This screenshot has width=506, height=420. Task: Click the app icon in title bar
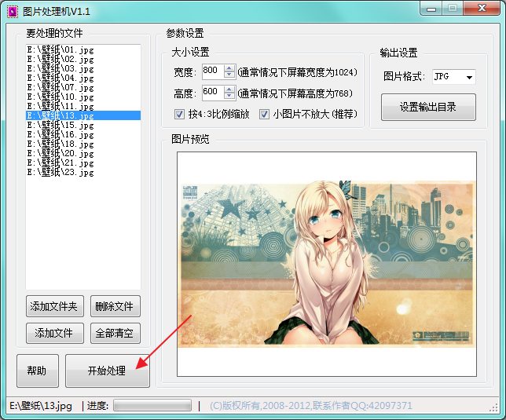(x=13, y=12)
